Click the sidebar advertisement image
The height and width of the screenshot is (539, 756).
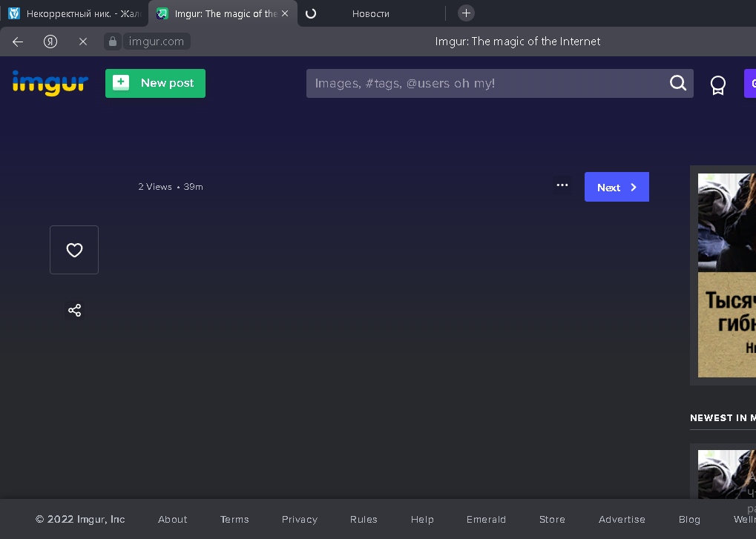coord(726,274)
